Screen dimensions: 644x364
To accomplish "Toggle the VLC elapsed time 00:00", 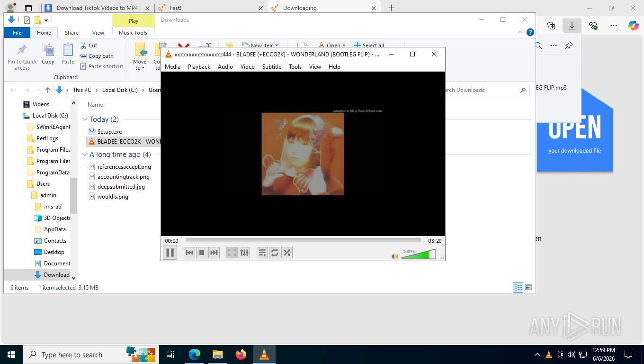I will pyautogui.click(x=172, y=241).
